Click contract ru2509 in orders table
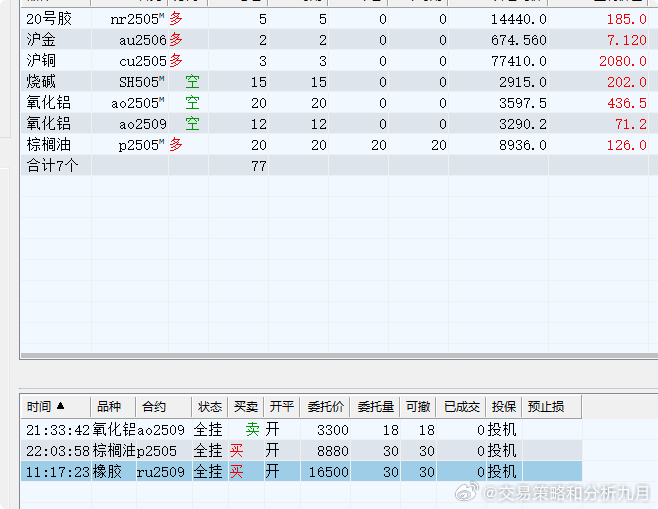Viewport: 658px width, 509px height. pos(161,472)
